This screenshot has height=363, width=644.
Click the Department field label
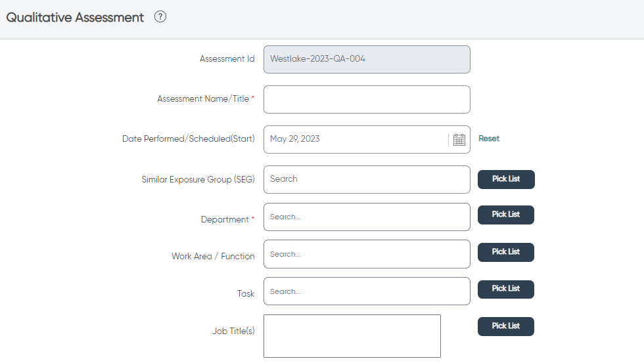pos(225,219)
